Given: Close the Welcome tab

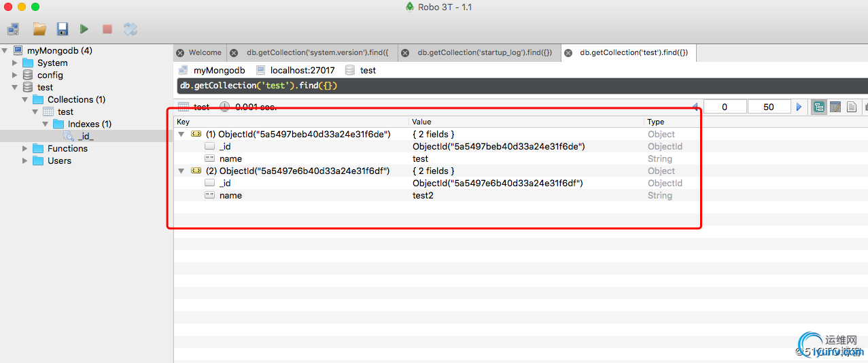Looking at the screenshot, I should (180, 53).
